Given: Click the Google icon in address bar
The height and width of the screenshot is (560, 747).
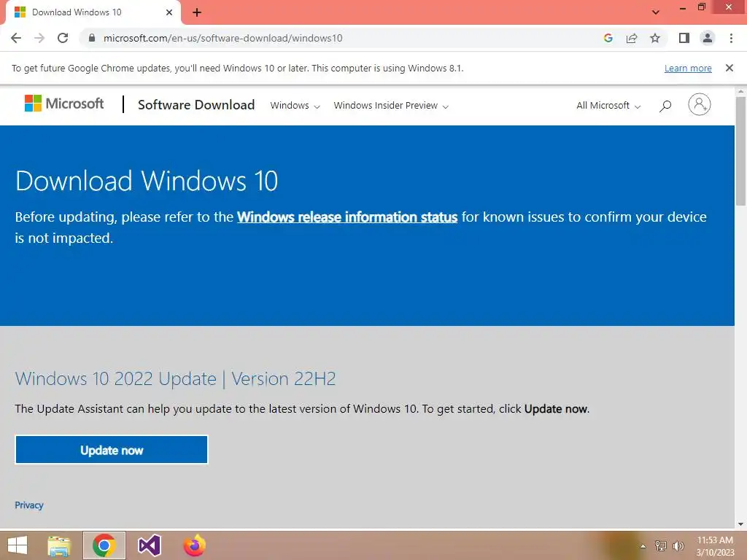Looking at the screenshot, I should point(608,38).
